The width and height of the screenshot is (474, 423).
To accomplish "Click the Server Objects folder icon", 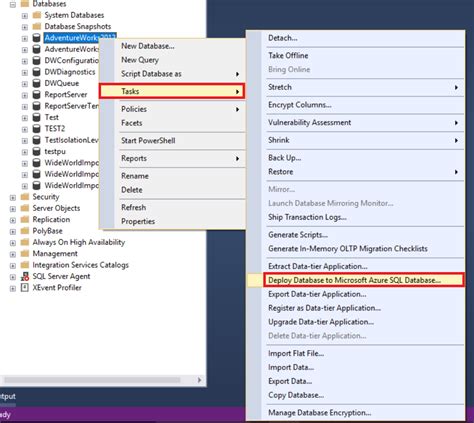I will point(25,208).
